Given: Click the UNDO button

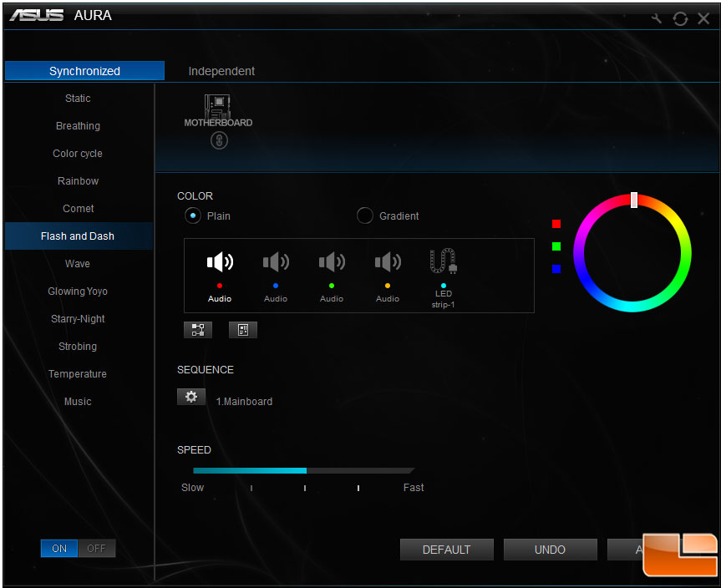Looking at the screenshot, I should tap(550, 550).
